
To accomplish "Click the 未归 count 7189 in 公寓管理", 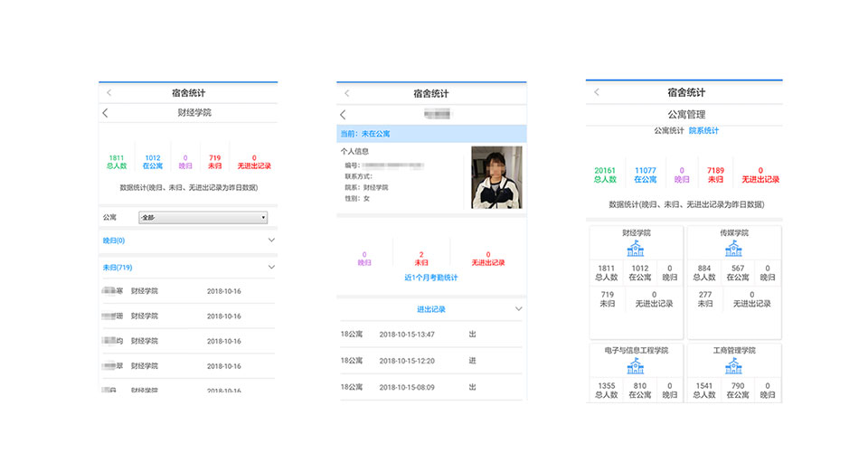I will pos(715,175).
